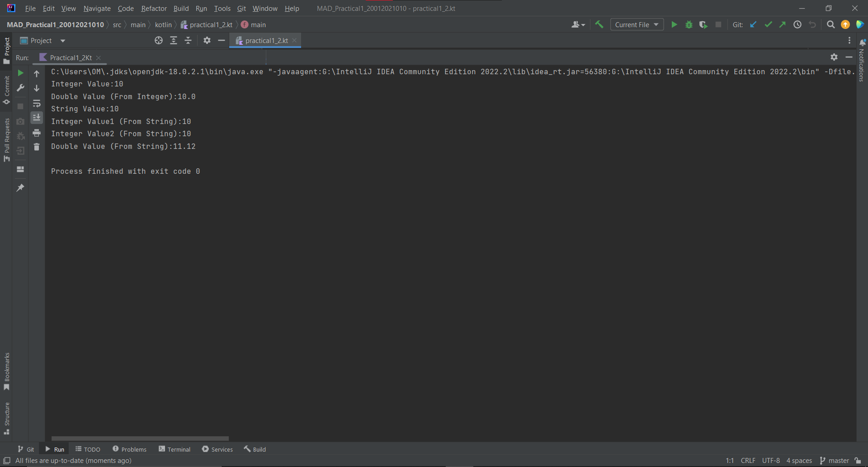868x467 pixels.
Task: Toggle scroll to end of console
Action: coord(37,118)
